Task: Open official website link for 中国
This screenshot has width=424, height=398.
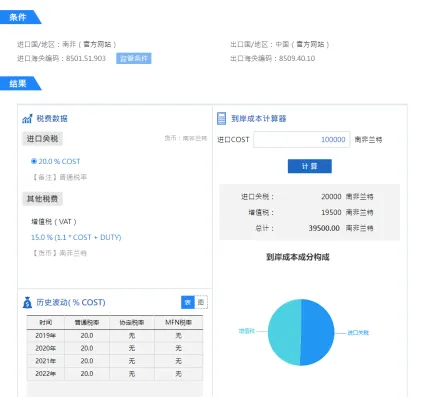Action: pyautogui.click(x=310, y=44)
